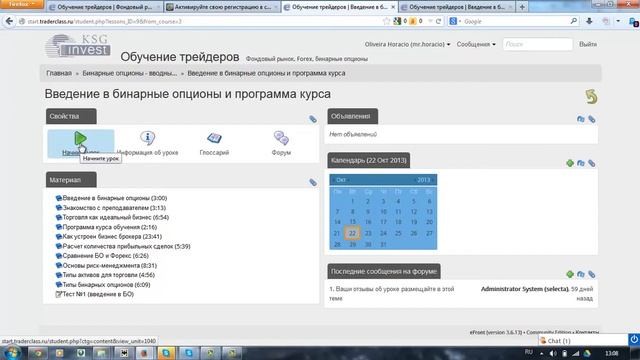Start the lesson with green play icon
Image resolution: width=640 pixels, height=360 pixels.
tap(80, 139)
